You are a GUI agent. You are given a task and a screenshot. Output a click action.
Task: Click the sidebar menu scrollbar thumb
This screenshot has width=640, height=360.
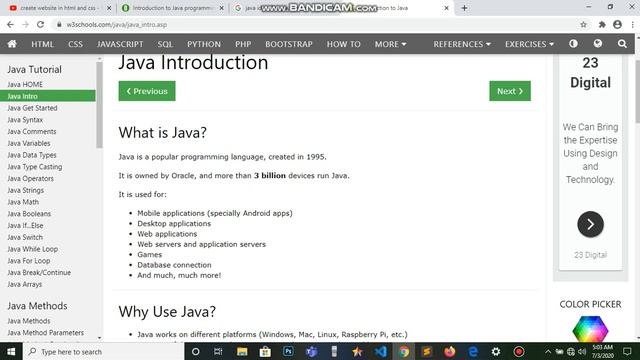99,105
